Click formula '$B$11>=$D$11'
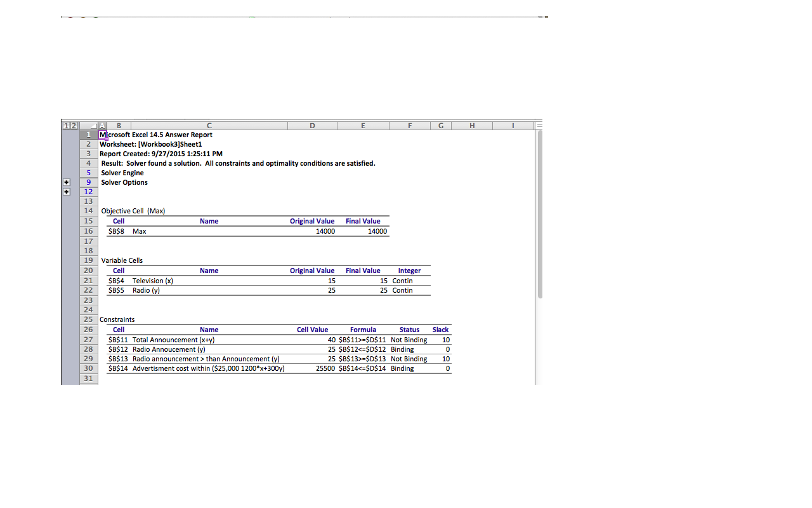The width and height of the screenshot is (812, 508). click(x=362, y=340)
